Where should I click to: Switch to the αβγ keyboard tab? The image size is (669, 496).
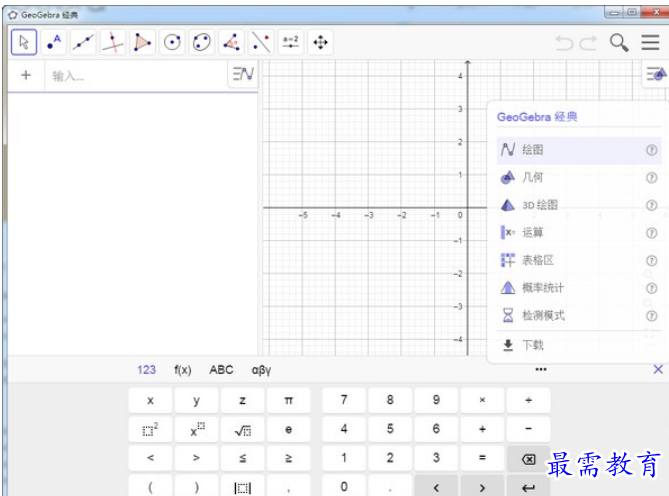[x=261, y=370]
